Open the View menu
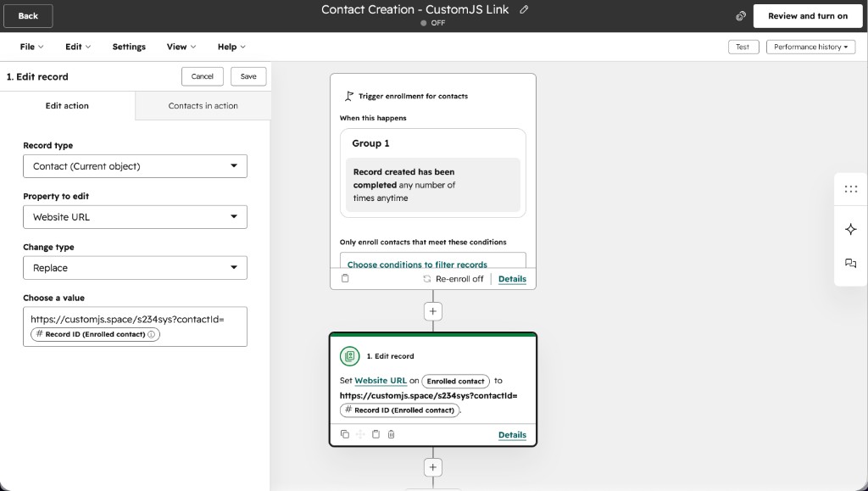 point(181,47)
